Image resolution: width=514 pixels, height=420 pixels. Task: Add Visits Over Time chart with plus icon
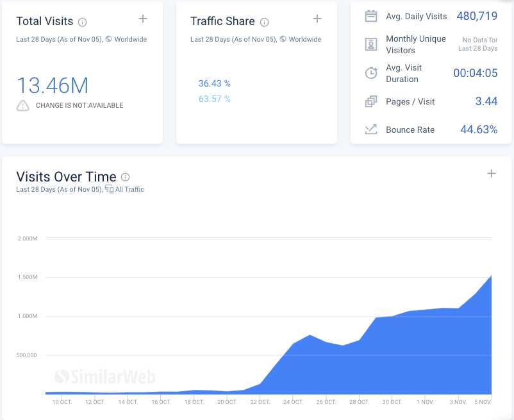492,173
